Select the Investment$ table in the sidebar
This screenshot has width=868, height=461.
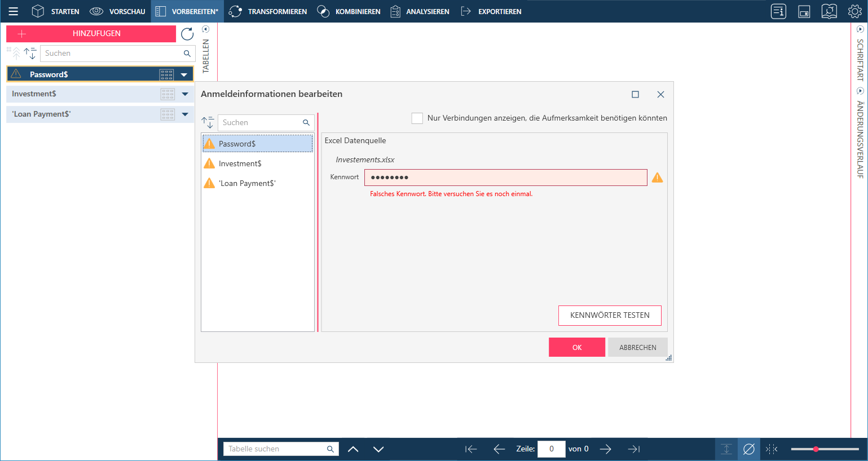(100, 94)
